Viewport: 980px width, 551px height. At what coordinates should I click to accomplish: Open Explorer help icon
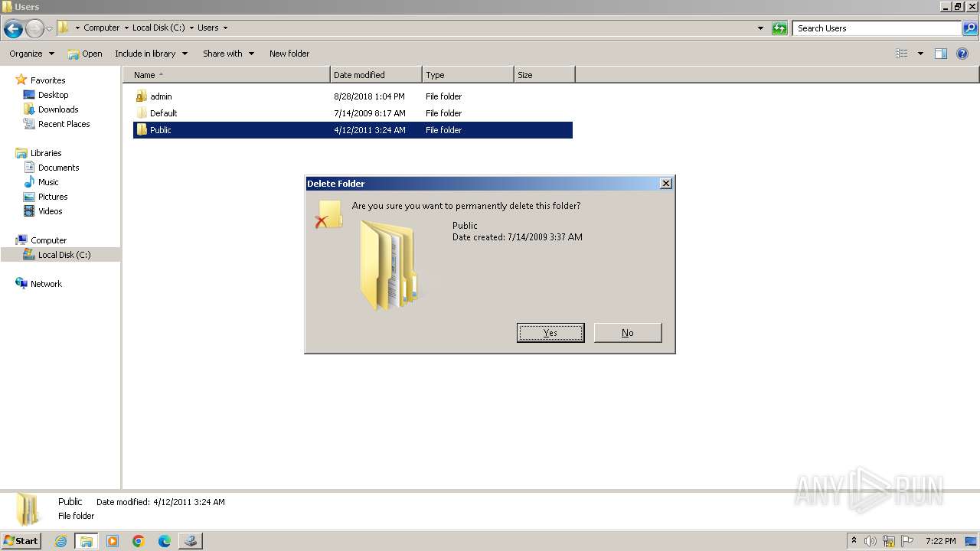(x=962, y=54)
